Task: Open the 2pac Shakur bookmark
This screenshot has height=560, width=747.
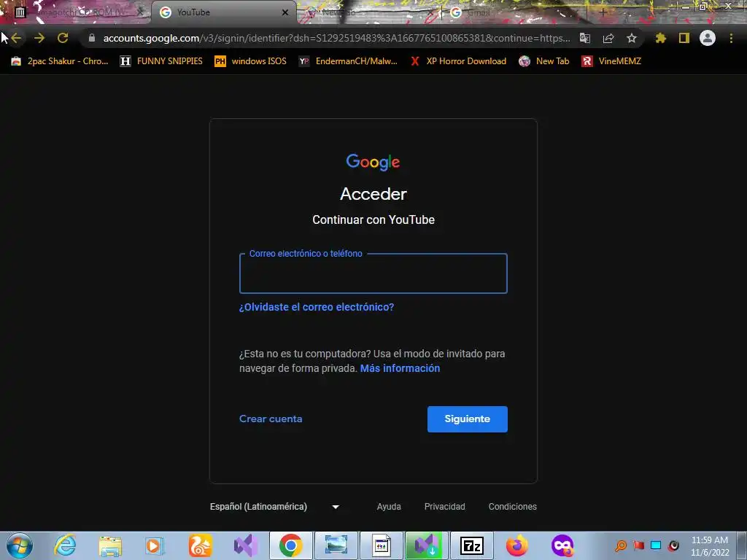Action: pyautogui.click(x=60, y=61)
